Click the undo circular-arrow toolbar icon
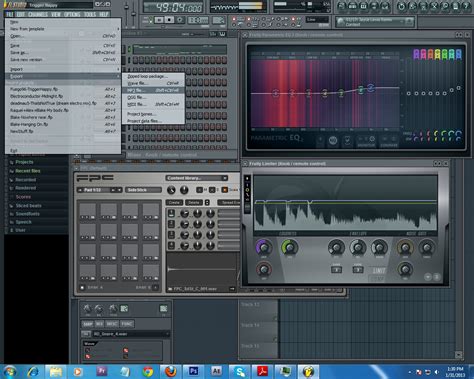474x379 pixels. coord(402,6)
